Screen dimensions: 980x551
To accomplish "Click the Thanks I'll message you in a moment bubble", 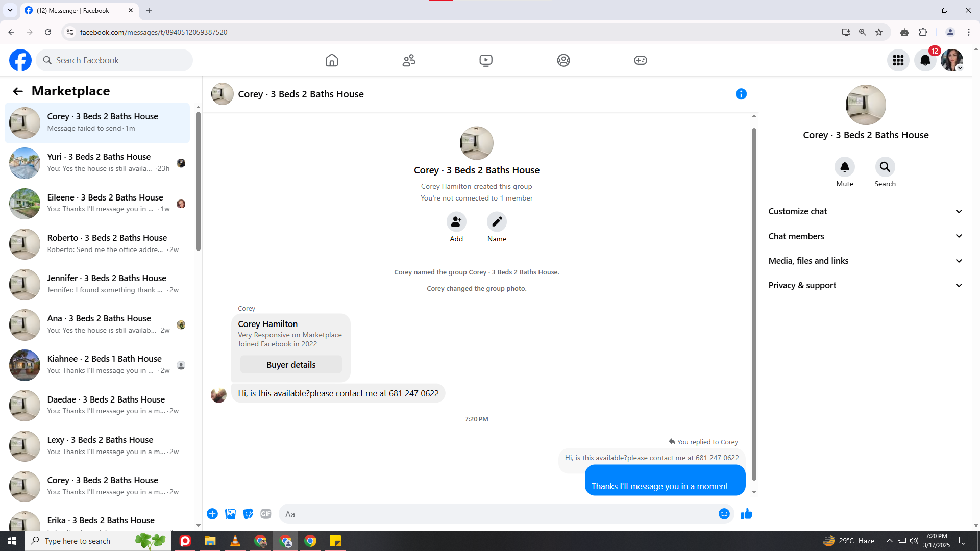I will [665, 481].
